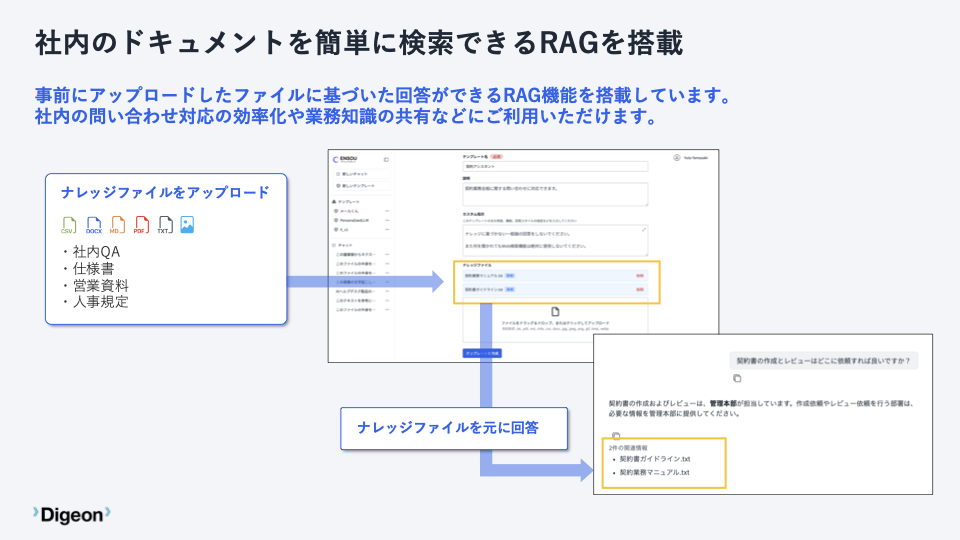Click the 新しいテンプレート button in the sidebar
This screenshot has height=540, width=960.
click(x=361, y=186)
